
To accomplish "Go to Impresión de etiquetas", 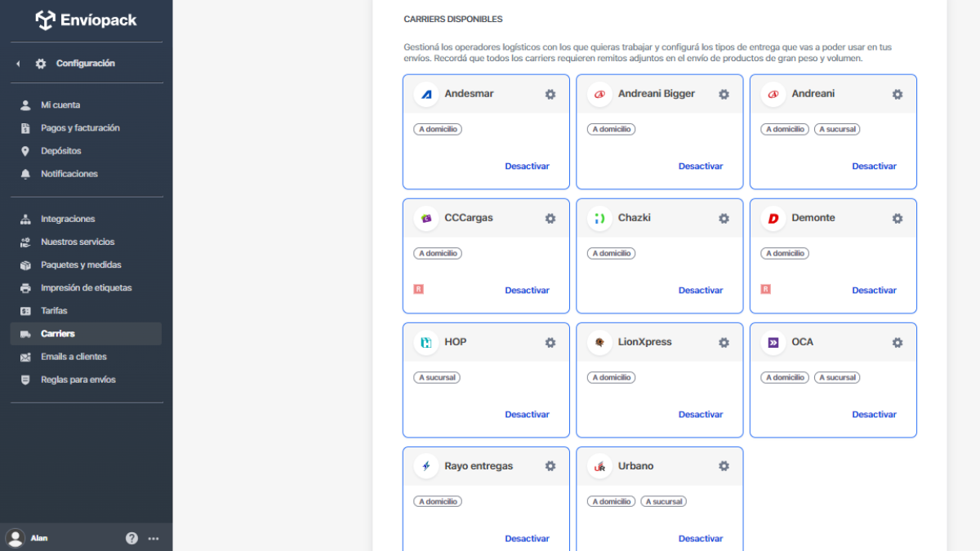I will 87,288.
